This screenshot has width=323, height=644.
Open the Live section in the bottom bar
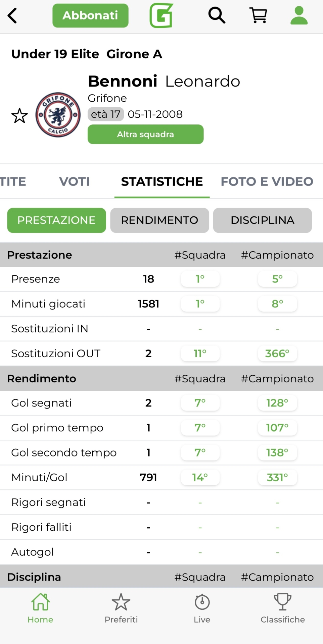click(202, 608)
